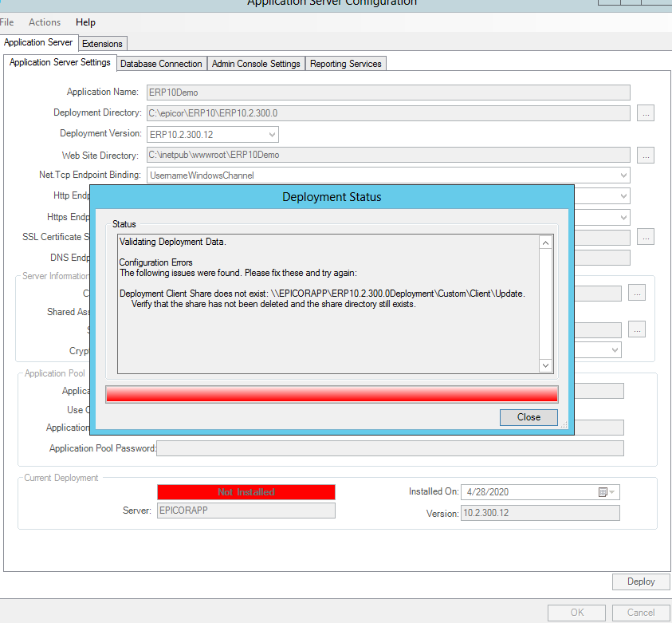Click the Deploy button

tap(641, 582)
